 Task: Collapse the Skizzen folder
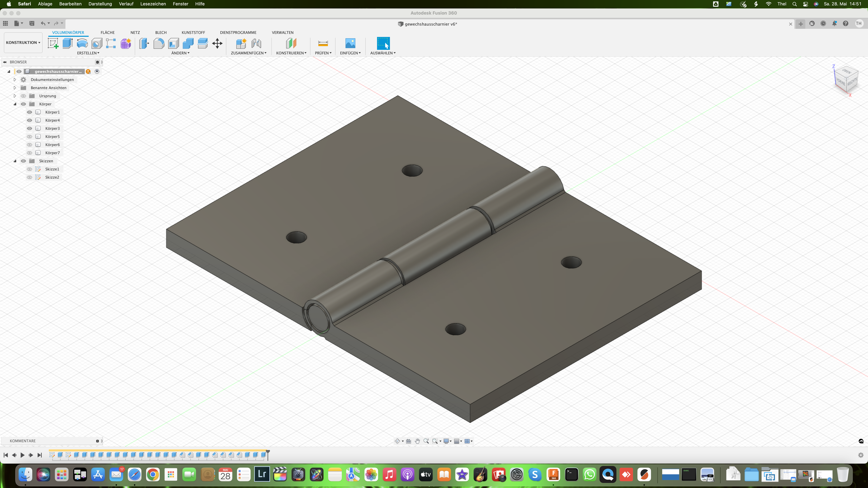(x=15, y=161)
